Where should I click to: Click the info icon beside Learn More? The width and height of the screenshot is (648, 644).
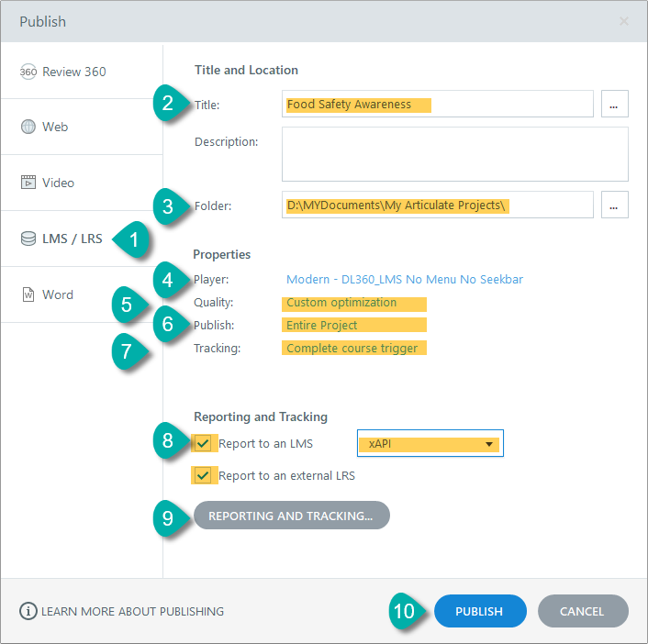[x=28, y=611]
